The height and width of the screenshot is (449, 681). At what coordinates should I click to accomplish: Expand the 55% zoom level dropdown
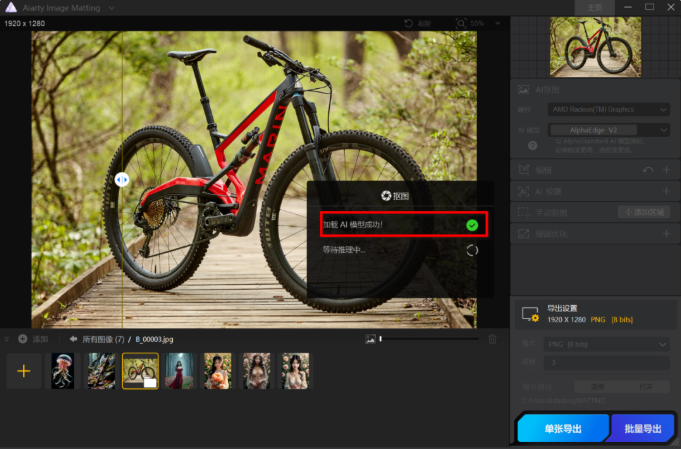click(x=497, y=23)
